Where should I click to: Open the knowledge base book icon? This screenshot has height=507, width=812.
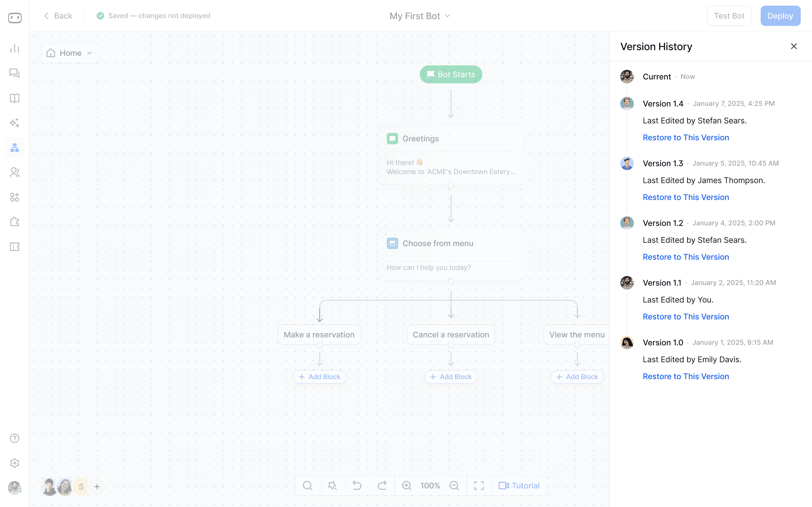(14, 98)
